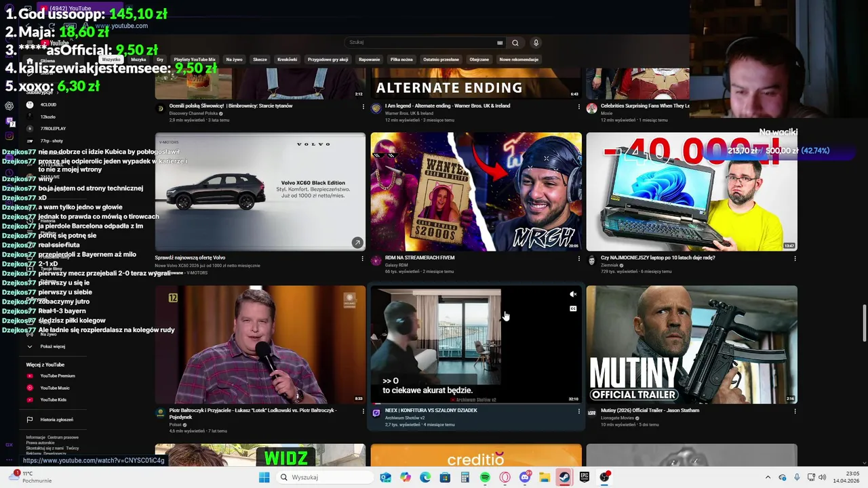Open Epic Games Launcher from taskbar
The height and width of the screenshot is (488, 868).
[585, 477]
